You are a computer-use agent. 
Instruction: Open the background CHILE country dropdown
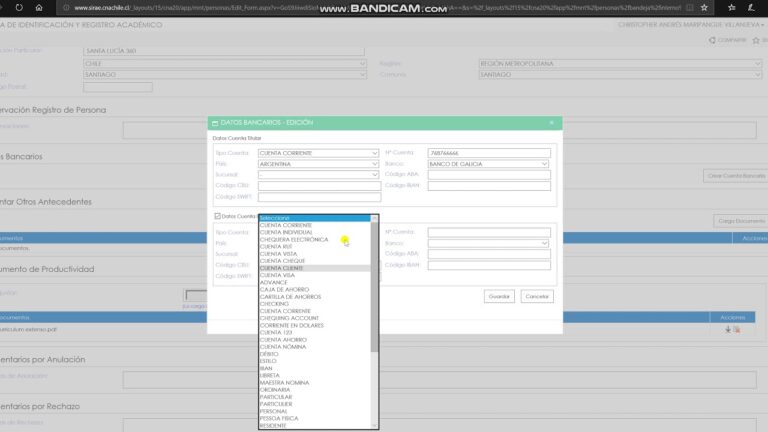click(225, 64)
